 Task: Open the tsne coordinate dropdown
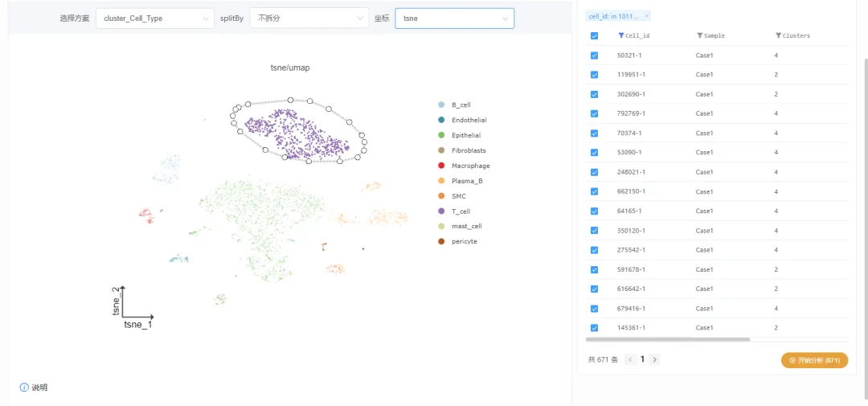click(454, 18)
